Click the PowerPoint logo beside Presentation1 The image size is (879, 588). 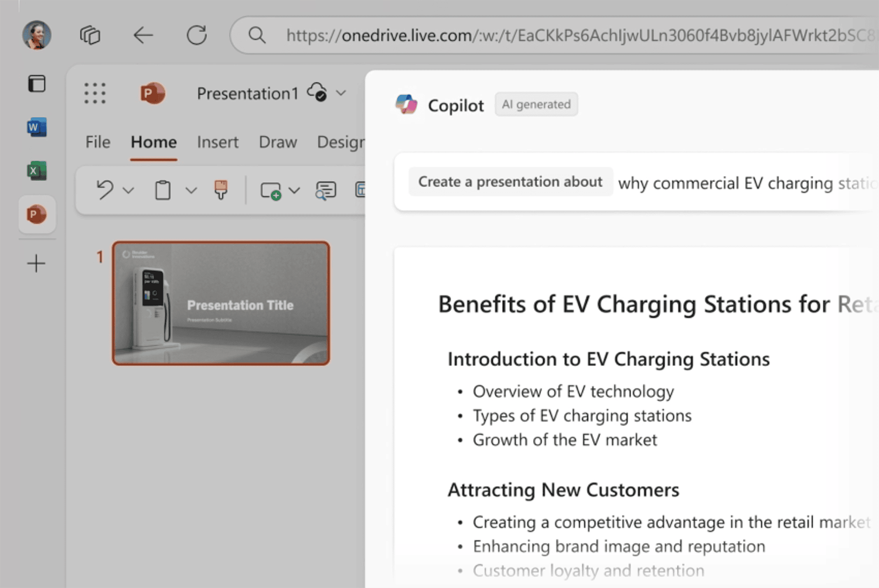[152, 93]
